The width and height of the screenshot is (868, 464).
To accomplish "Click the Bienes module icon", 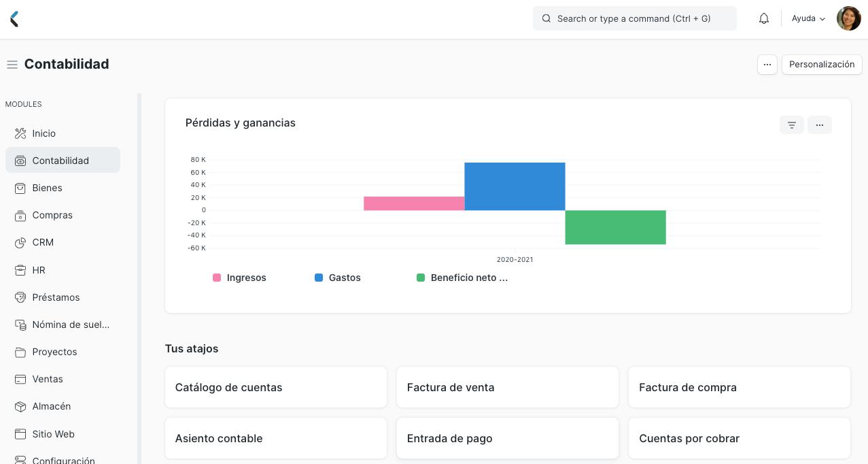I will [20, 188].
